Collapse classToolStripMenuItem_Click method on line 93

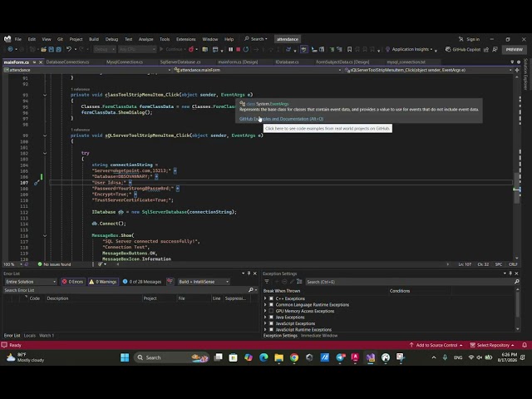click(45, 95)
